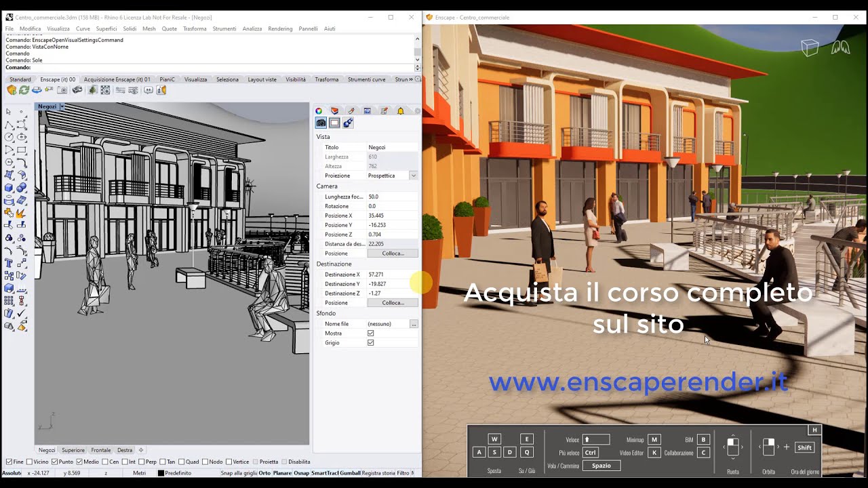Click the H key button in Enscape help overlay
868x488 pixels.
pos(814,430)
